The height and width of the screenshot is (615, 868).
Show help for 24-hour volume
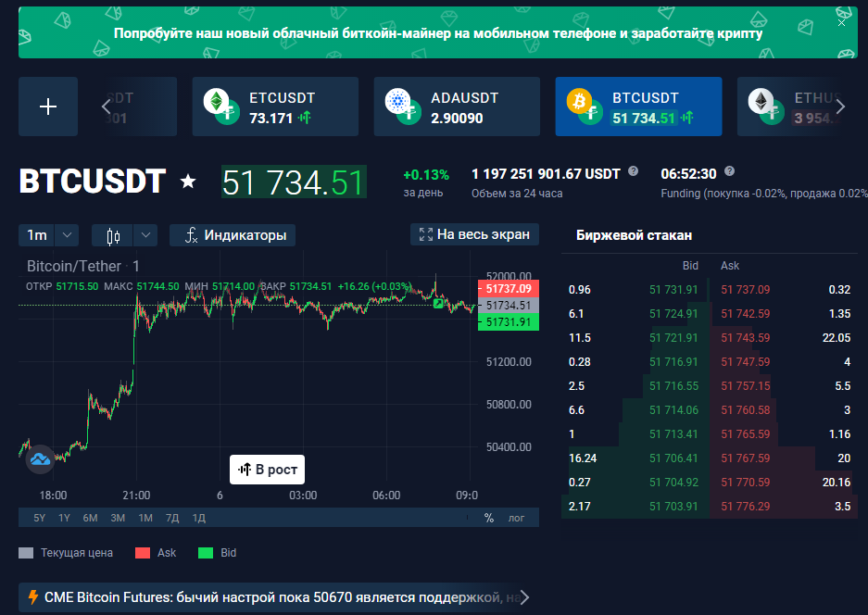coord(634,171)
